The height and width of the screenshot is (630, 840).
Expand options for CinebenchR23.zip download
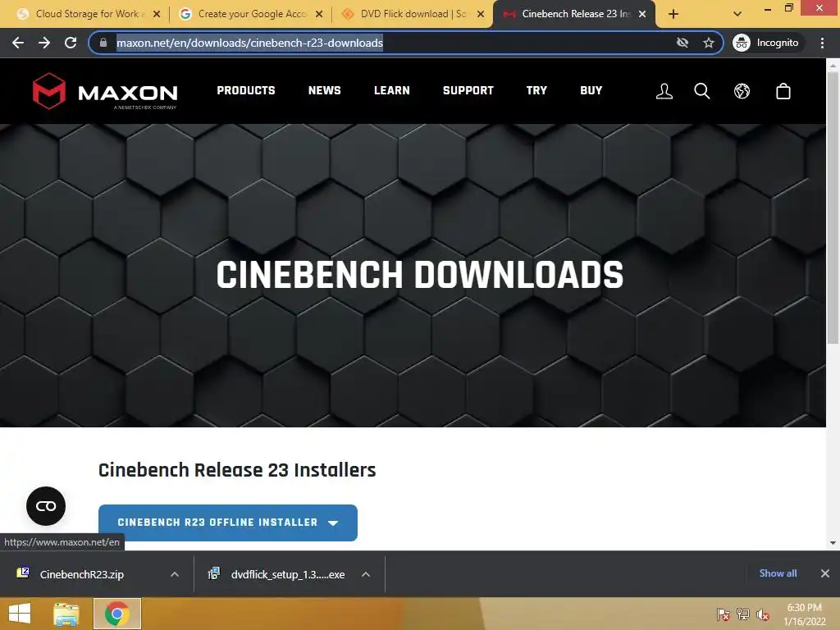[175, 574]
